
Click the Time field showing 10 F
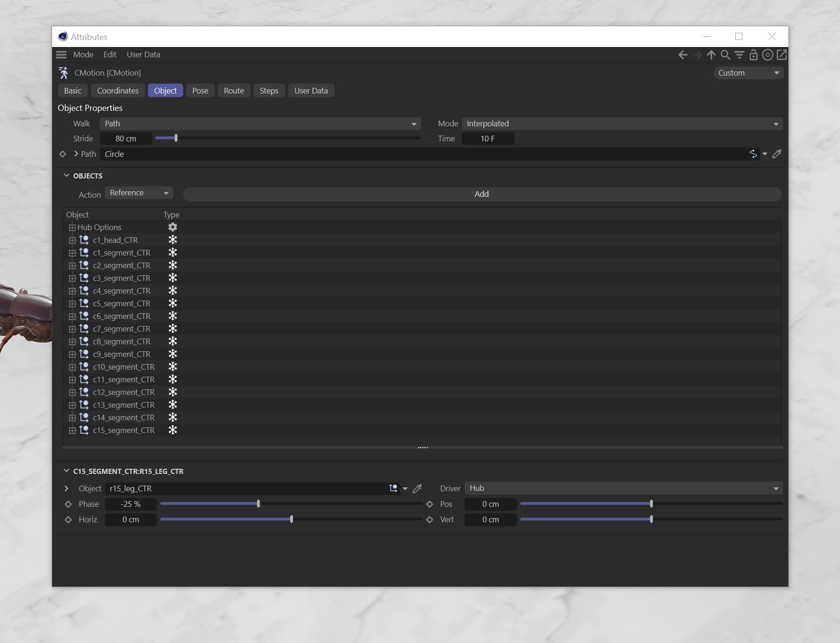point(488,139)
